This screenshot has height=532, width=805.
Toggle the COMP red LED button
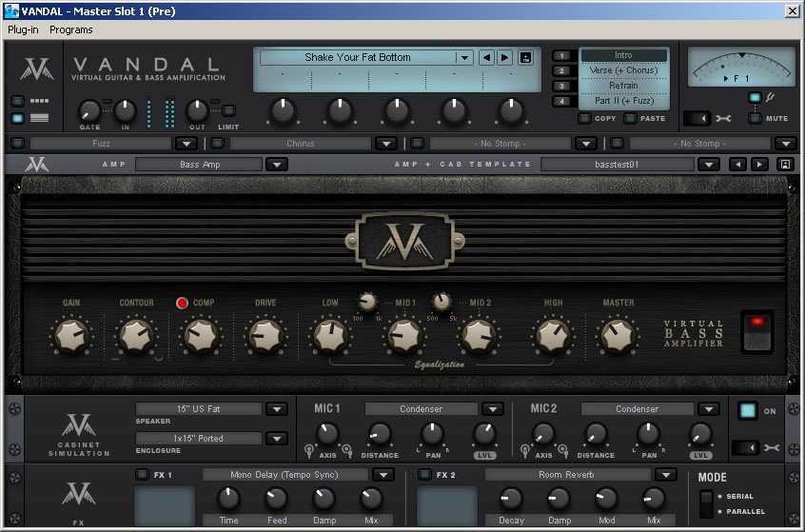coord(182,303)
